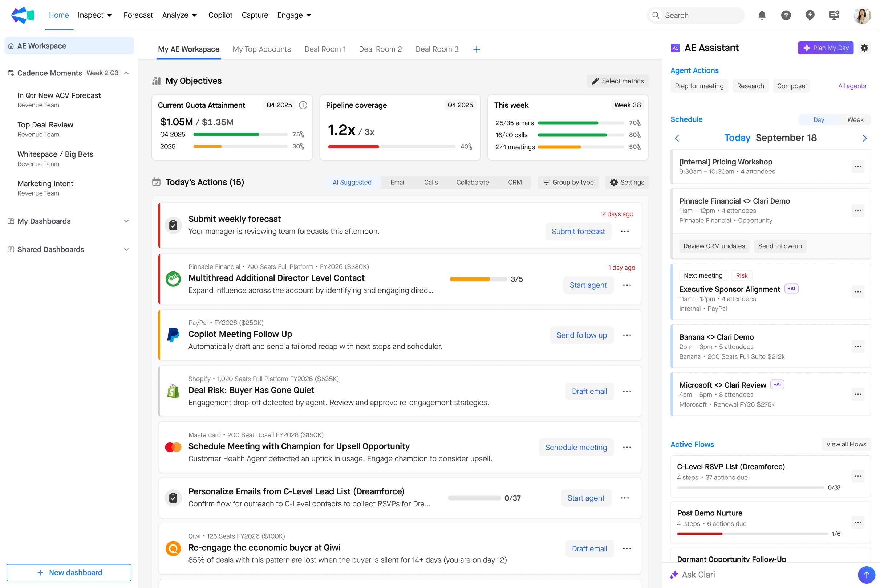Click New dashboard button
This screenshot has height=588, width=880.
[69, 572]
